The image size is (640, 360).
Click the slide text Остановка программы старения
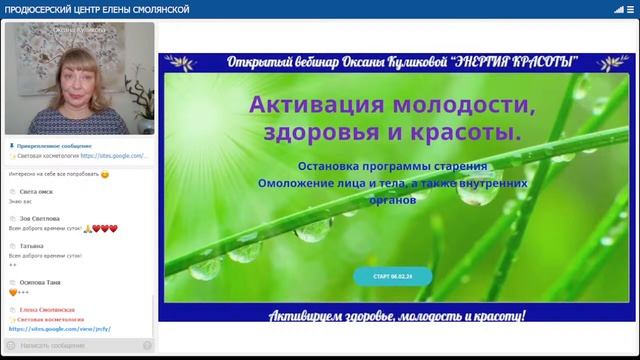pyautogui.click(x=392, y=166)
